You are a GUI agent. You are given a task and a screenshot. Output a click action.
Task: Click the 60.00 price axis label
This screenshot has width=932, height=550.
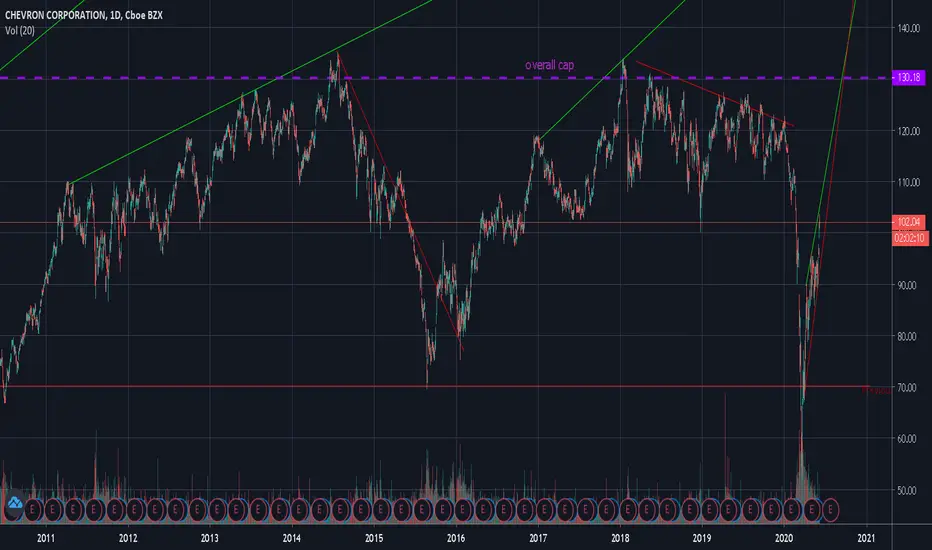tap(907, 439)
